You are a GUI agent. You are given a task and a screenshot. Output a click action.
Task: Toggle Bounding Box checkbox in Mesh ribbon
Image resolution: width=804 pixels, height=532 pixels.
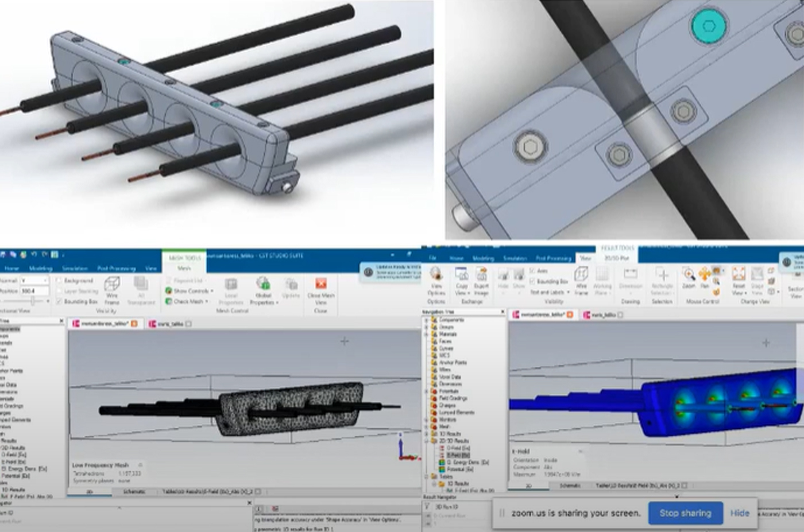point(77,301)
